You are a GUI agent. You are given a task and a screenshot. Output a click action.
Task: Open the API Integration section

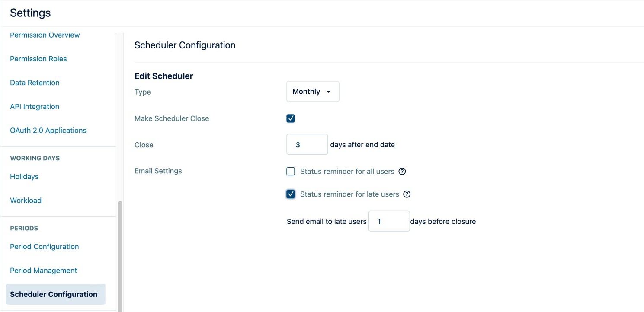point(34,106)
